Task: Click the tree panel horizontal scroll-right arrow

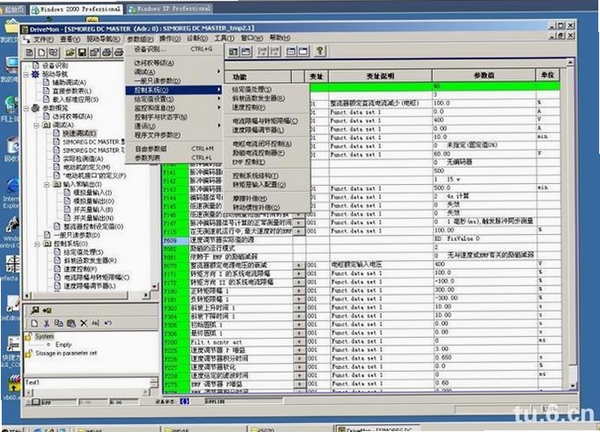Action: [x=146, y=295]
